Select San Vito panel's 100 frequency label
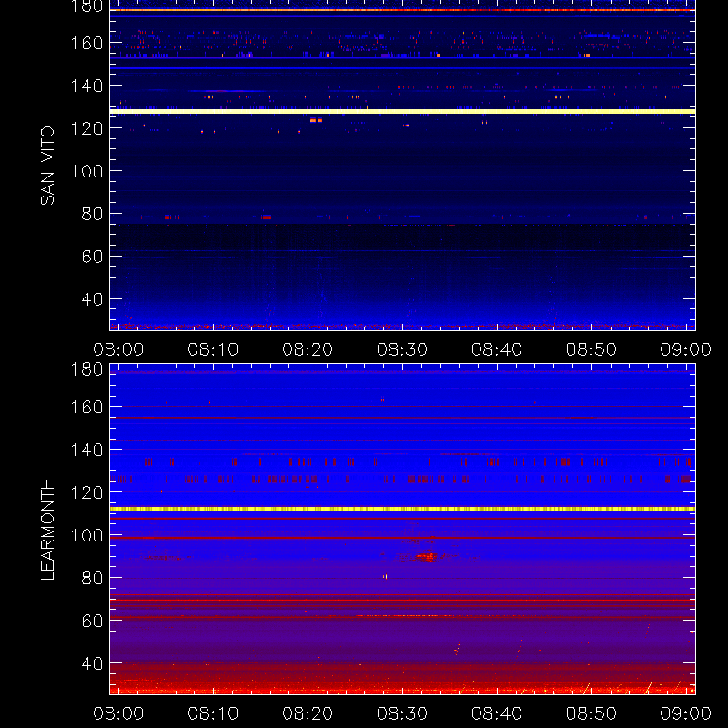728x728 pixels. 86,171
